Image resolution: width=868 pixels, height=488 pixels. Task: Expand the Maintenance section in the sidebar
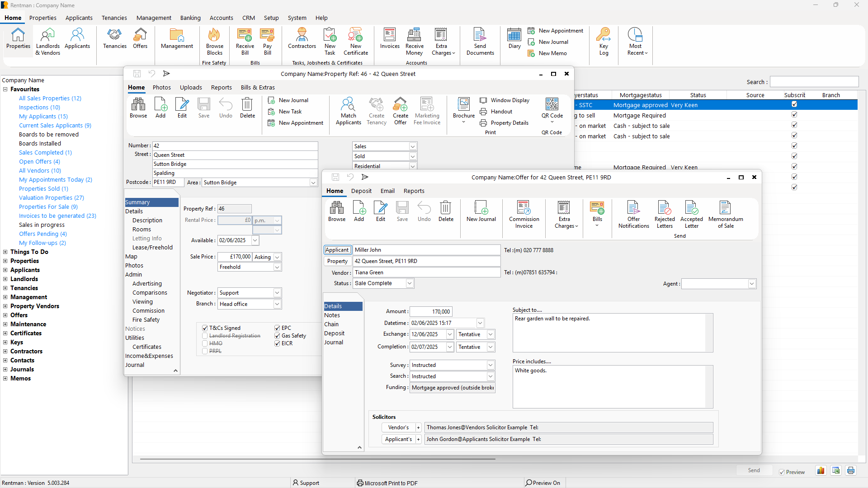click(5, 324)
